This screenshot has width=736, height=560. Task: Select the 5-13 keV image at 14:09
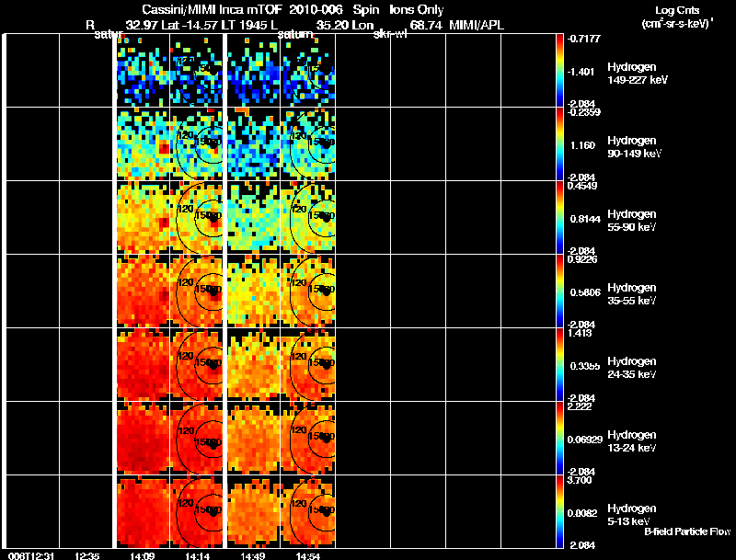tap(143, 511)
